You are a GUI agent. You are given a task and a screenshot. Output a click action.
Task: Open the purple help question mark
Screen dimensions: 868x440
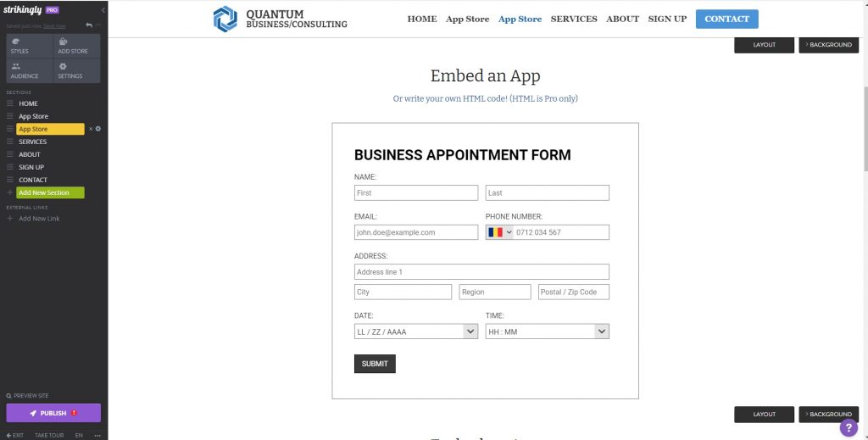click(849, 427)
